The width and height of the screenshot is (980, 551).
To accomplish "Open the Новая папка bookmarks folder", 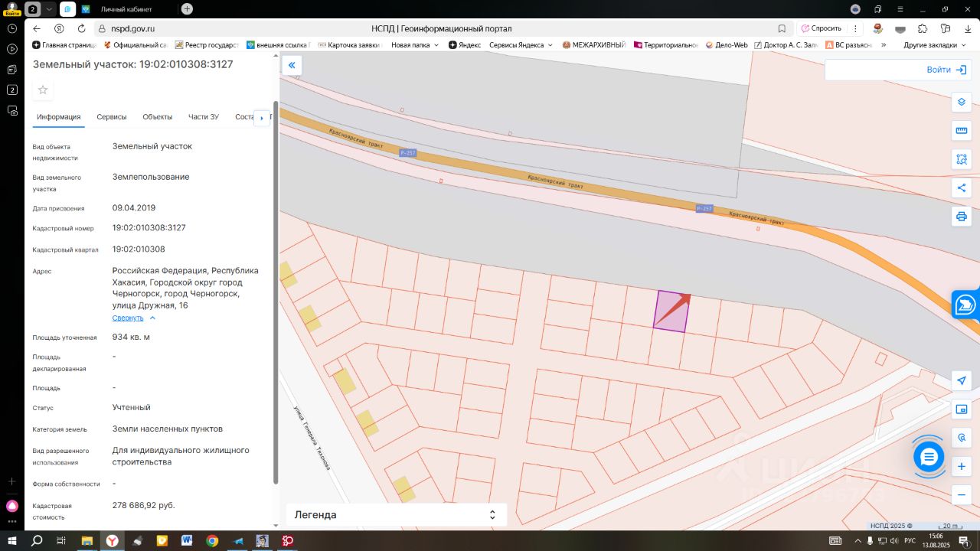I will point(415,45).
